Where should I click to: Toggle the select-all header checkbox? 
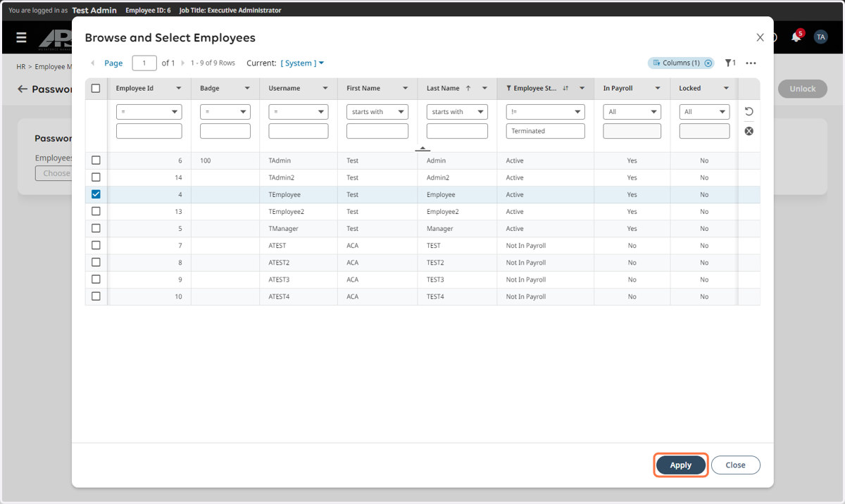(96, 89)
